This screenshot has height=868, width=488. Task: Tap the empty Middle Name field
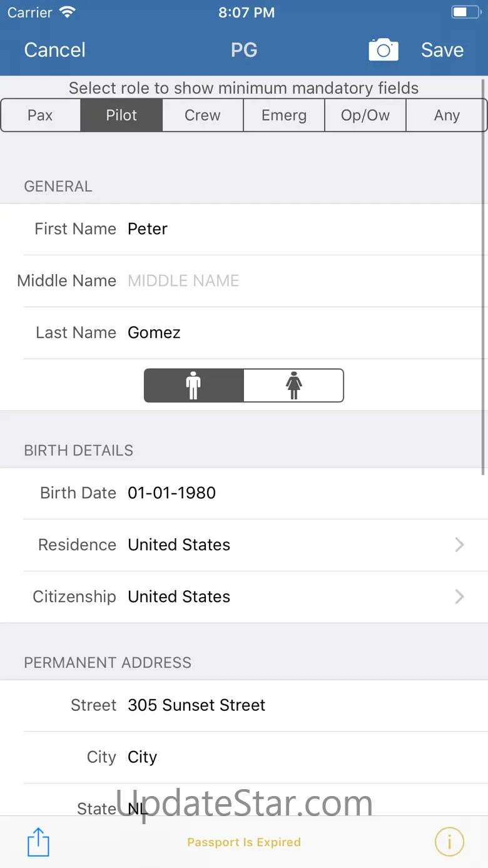coord(300,281)
